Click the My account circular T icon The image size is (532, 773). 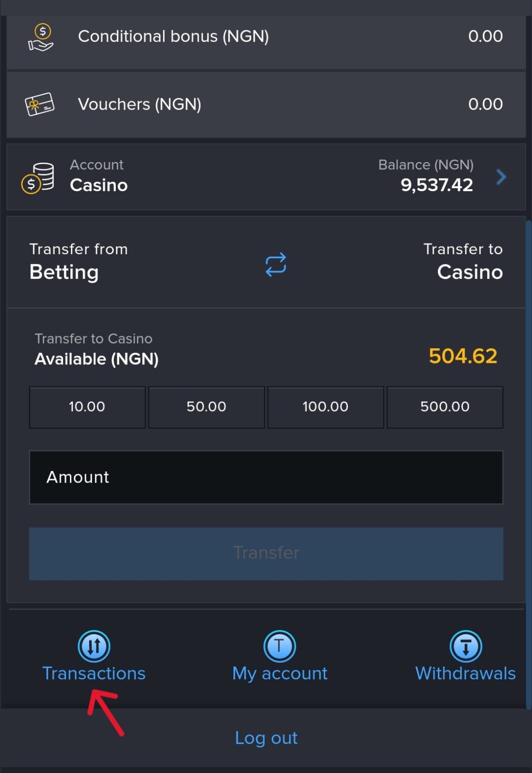pyautogui.click(x=279, y=646)
